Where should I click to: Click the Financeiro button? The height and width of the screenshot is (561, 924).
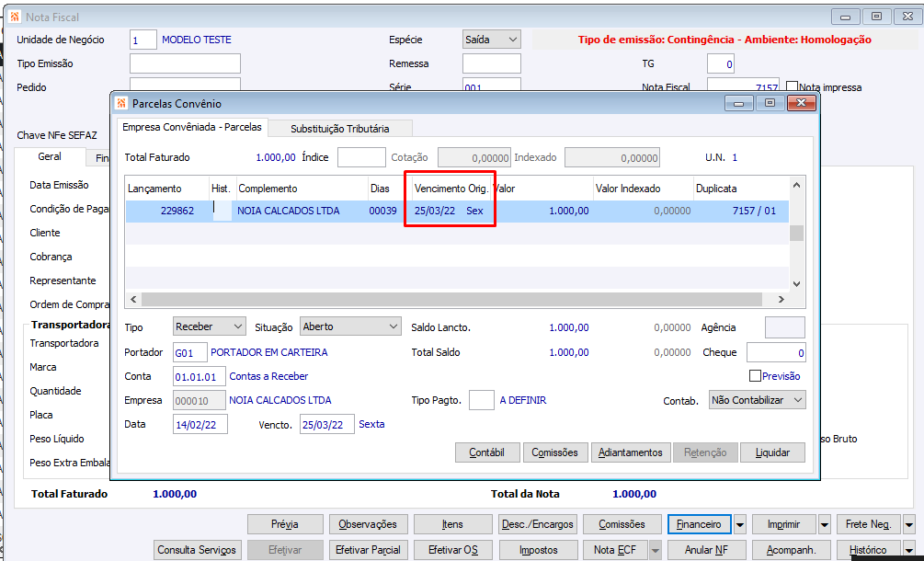point(700,524)
